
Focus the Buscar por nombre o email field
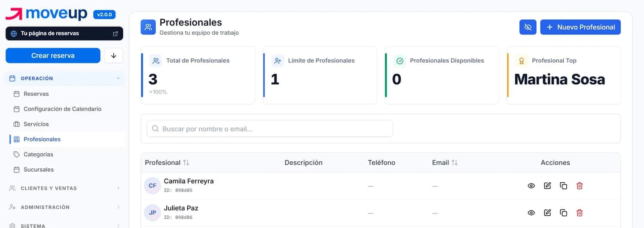[270, 128]
